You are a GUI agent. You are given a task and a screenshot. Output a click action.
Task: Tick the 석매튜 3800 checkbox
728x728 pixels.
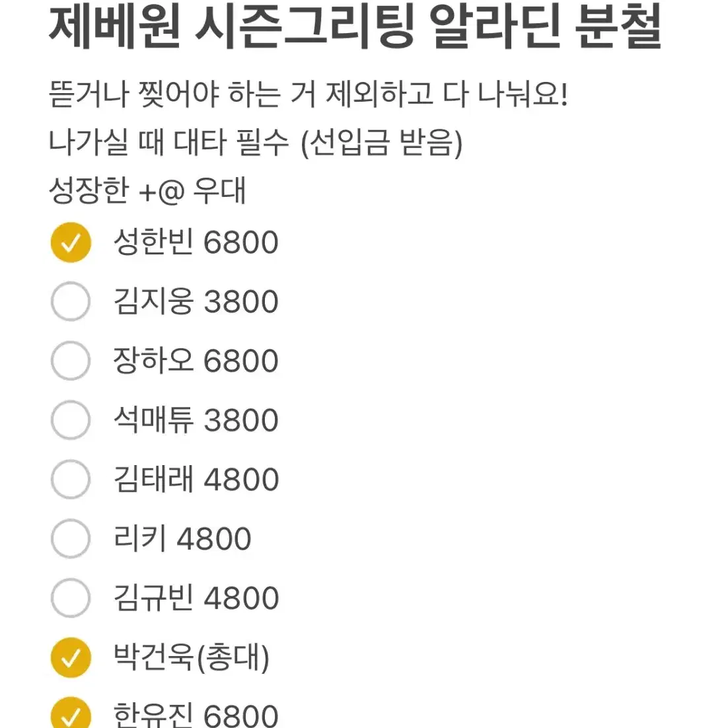tap(71, 420)
